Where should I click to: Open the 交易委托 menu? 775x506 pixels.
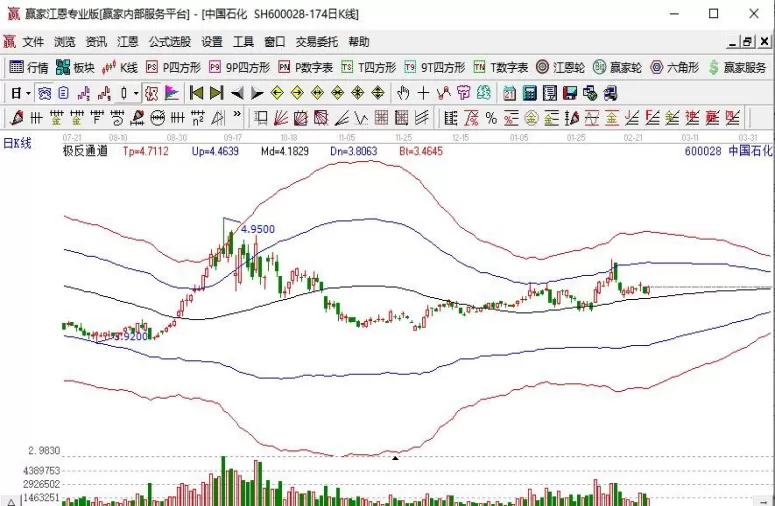click(317, 42)
